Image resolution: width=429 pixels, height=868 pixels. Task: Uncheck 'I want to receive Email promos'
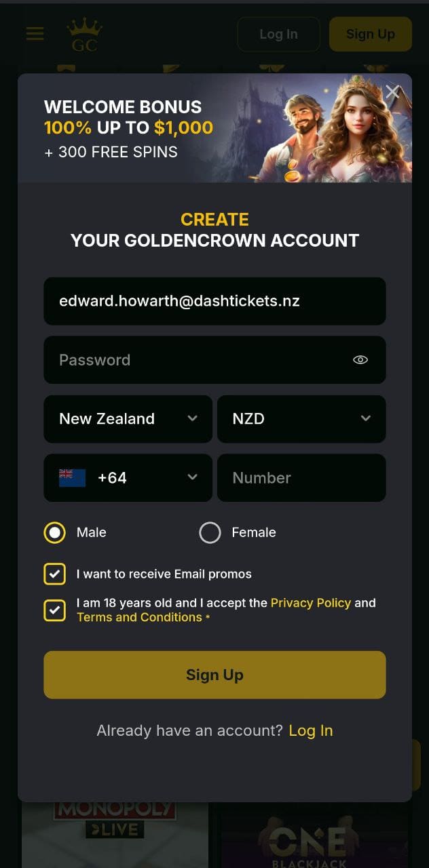[54, 574]
